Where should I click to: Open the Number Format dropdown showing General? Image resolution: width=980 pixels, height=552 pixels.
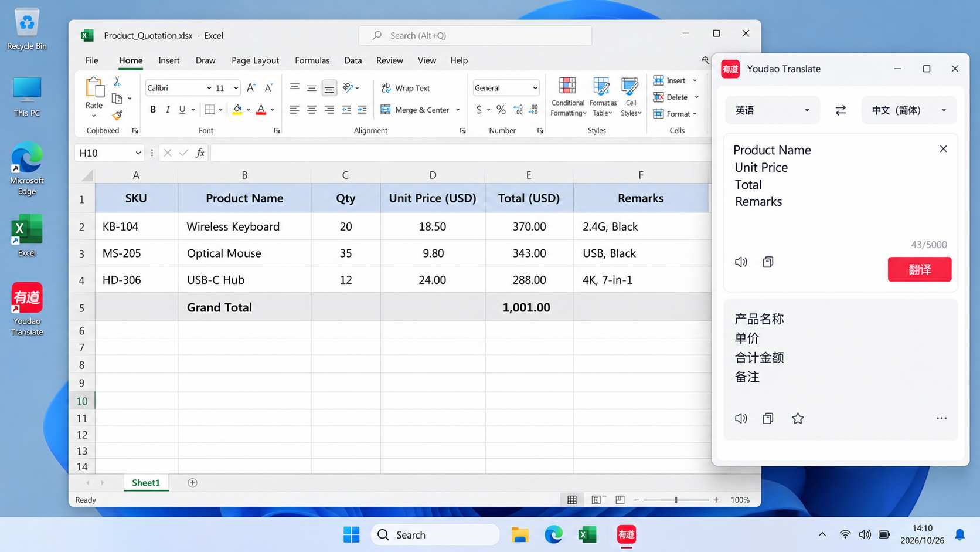point(535,88)
